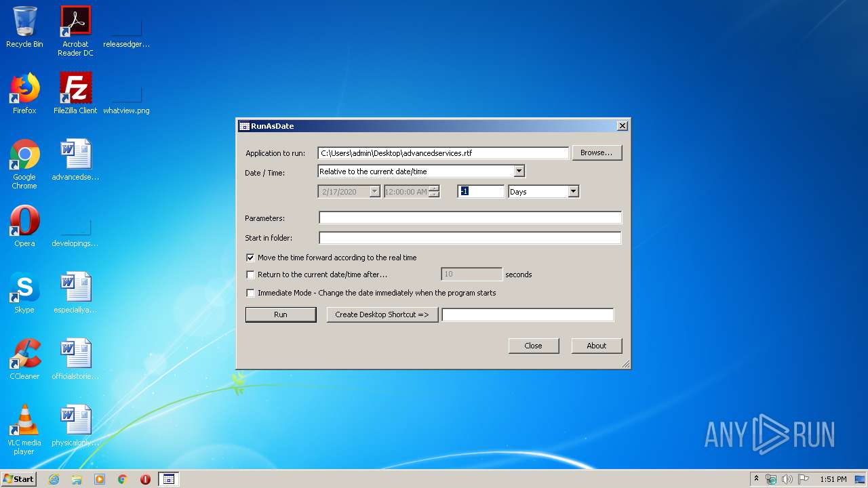Click the relative days value field
Viewport: 868px width, 488px height.
[481, 192]
